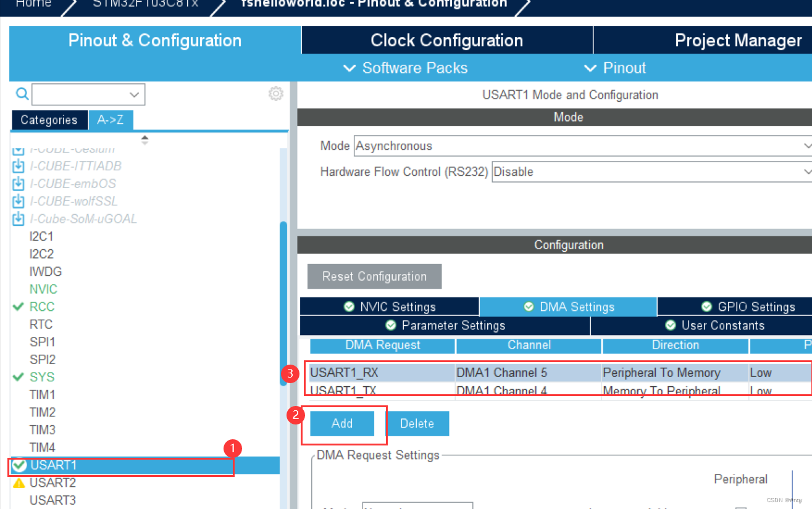Open the Parameter Settings tab
The width and height of the screenshot is (812, 509).
(x=445, y=325)
